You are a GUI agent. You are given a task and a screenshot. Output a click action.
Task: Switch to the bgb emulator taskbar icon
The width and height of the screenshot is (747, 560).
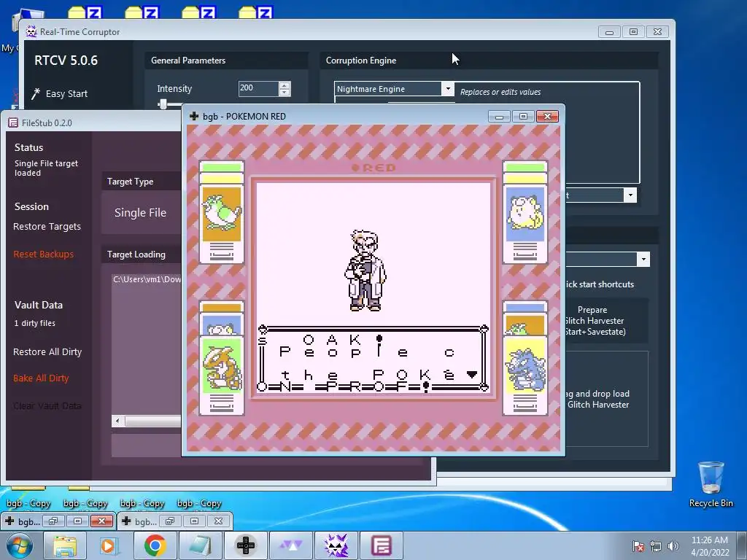pos(246,545)
